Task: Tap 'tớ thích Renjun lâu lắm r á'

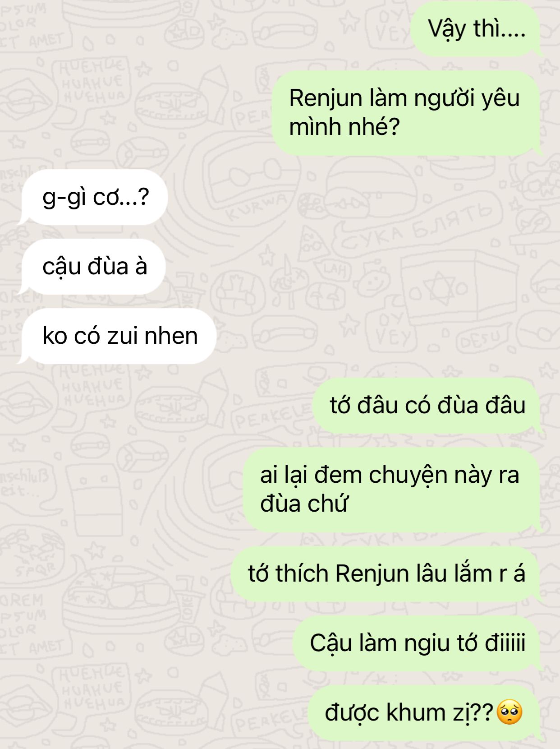Action: (387, 574)
